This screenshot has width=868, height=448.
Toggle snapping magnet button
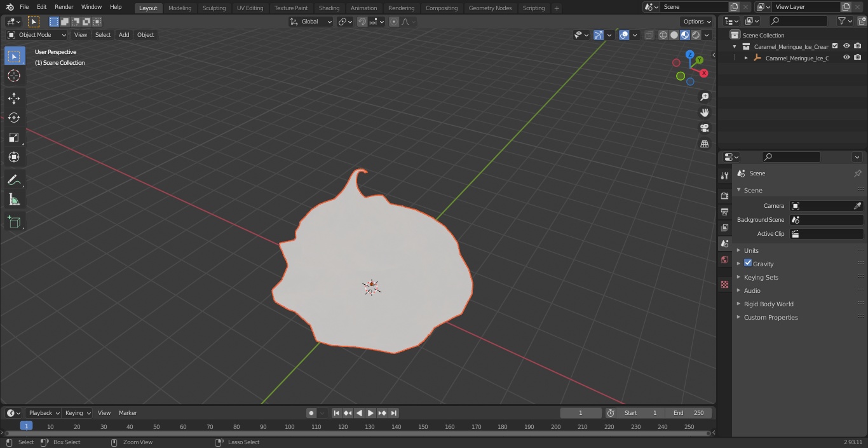click(362, 22)
